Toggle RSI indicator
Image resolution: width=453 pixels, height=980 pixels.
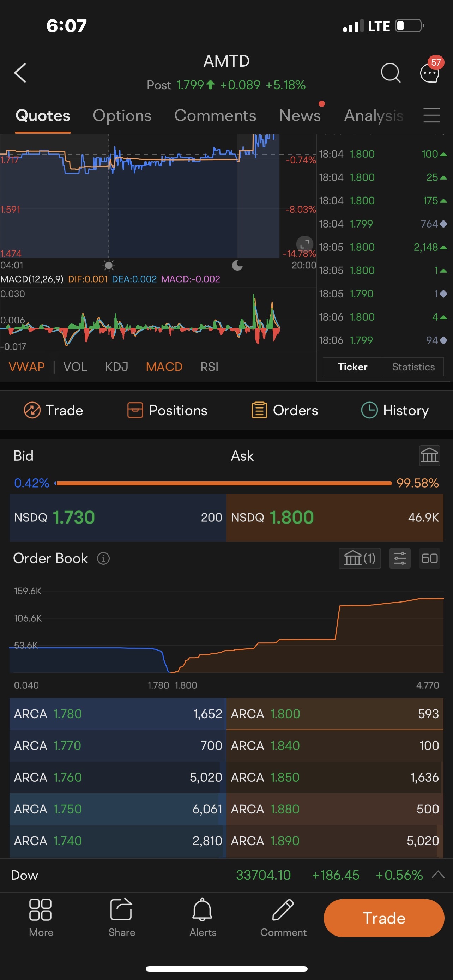click(x=209, y=367)
